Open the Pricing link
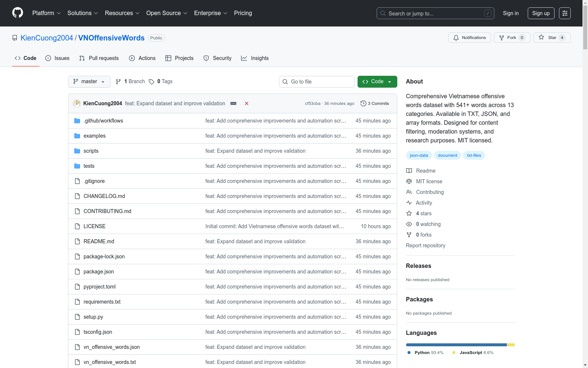Screen dimensions: 588x368 coord(243,13)
